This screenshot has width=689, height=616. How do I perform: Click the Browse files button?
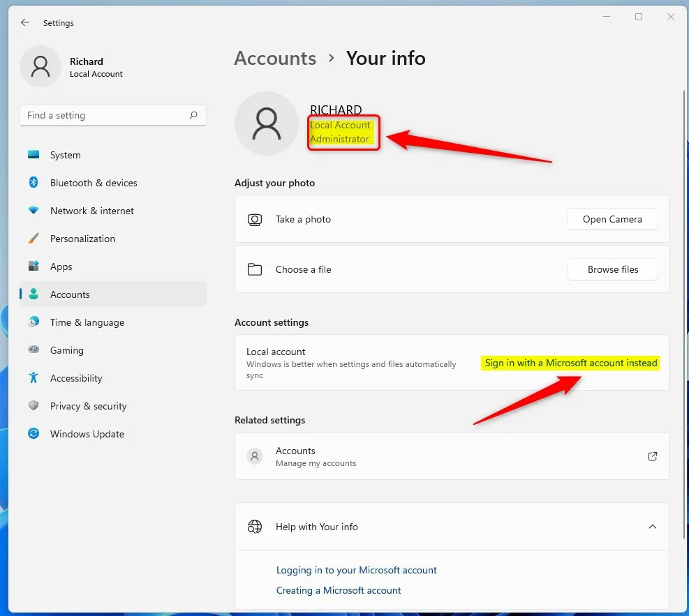click(x=612, y=269)
